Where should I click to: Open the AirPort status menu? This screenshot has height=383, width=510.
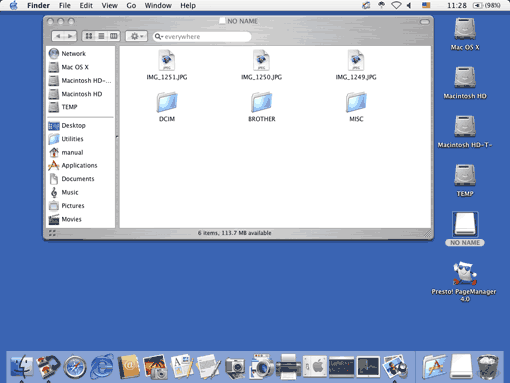tap(396, 5)
